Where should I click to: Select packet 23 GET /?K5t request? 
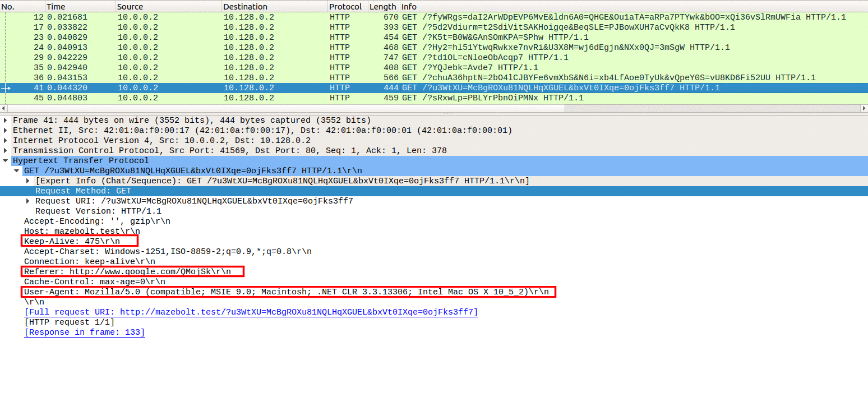click(434, 38)
